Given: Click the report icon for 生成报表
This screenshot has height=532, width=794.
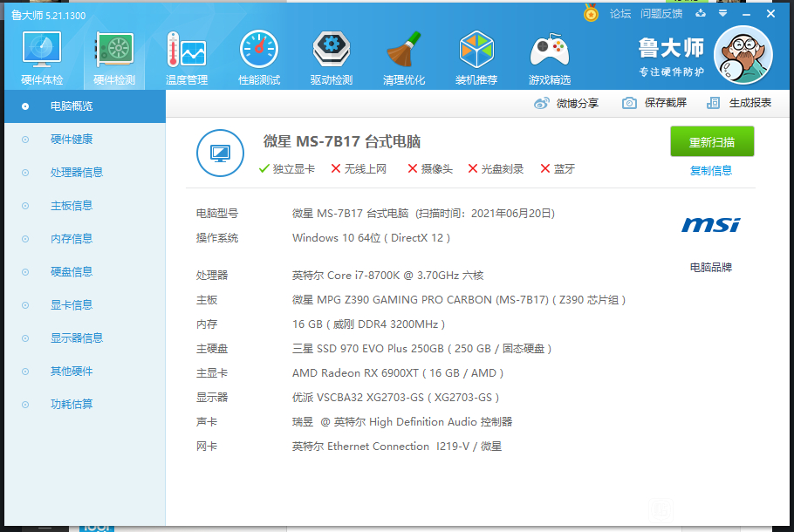Looking at the screenshot, I should pyautogui.click(x=713, y=103).
